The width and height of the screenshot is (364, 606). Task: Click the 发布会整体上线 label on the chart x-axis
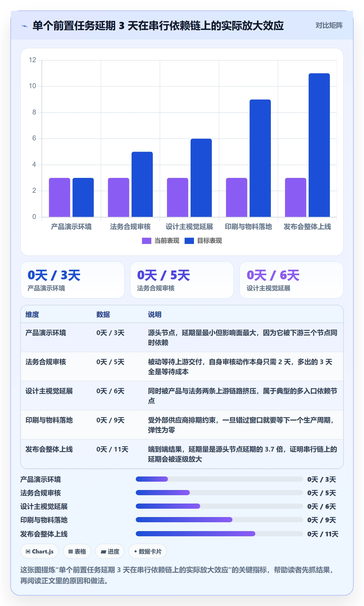click(307, 227)
